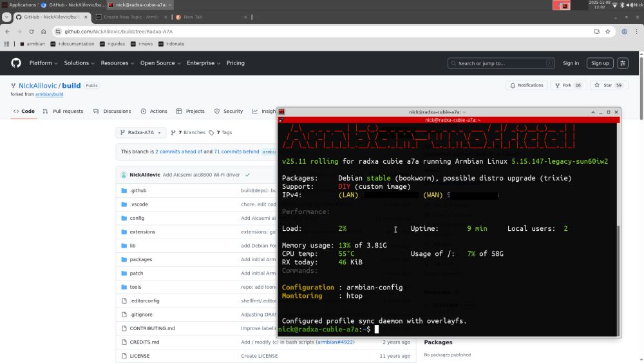644x363 pixels.
Task: Bookmark this page with the star icon
Action: point(607,32)
